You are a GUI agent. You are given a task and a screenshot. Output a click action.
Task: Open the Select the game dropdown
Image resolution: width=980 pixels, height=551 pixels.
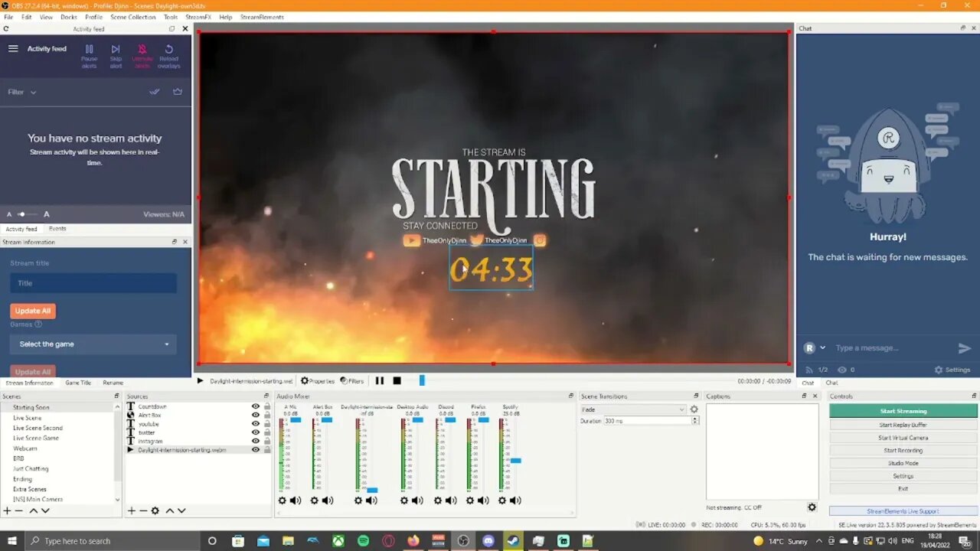(93, 344)
